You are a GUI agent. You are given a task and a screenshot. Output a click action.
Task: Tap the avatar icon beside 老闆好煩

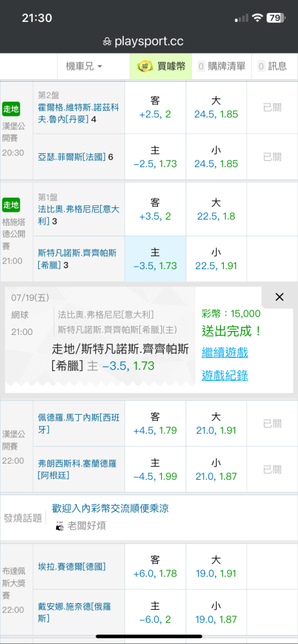60,526
